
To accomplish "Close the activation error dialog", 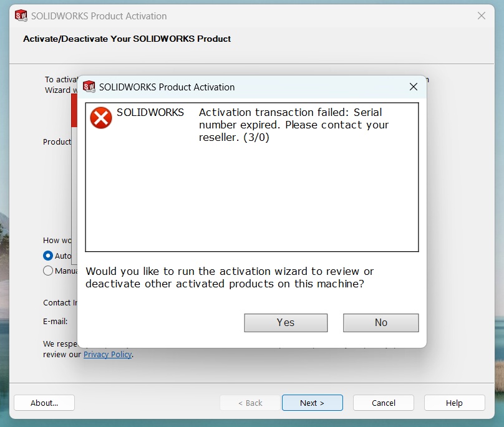I will (x=414, y=87).
